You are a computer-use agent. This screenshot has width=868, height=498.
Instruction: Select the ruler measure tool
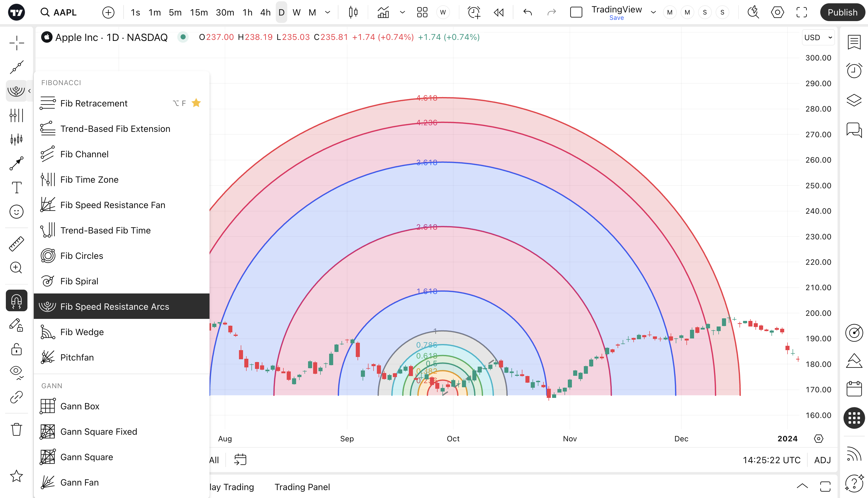click(x=16, y=244)
